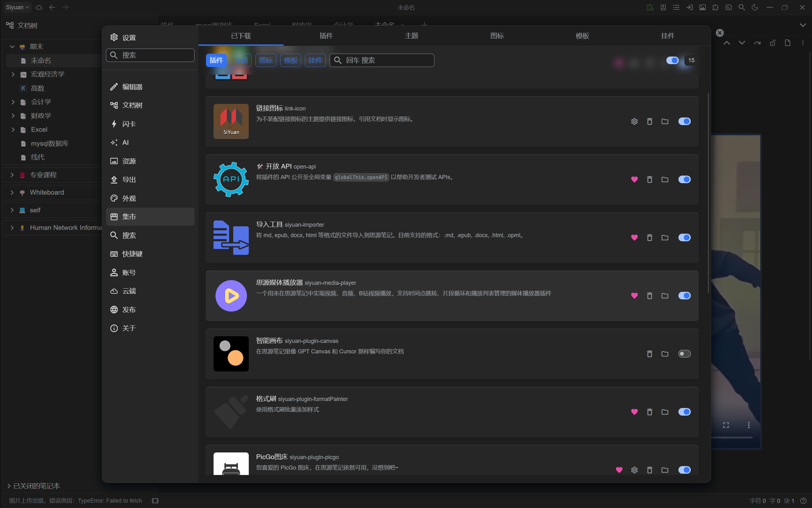812x508 pixels.
Task: Toggle dark mode moon icon
Action: coord(755,7)
